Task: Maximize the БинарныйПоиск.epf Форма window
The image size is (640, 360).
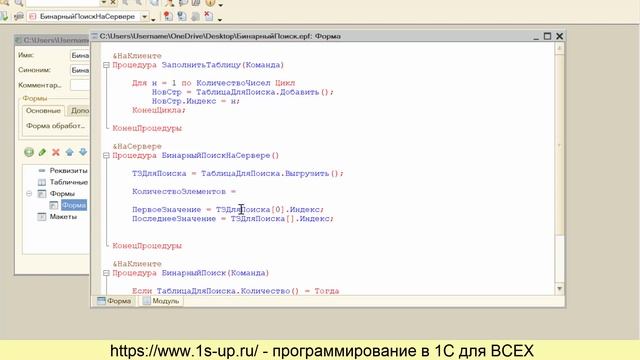Action: click(x=547, y=36)
